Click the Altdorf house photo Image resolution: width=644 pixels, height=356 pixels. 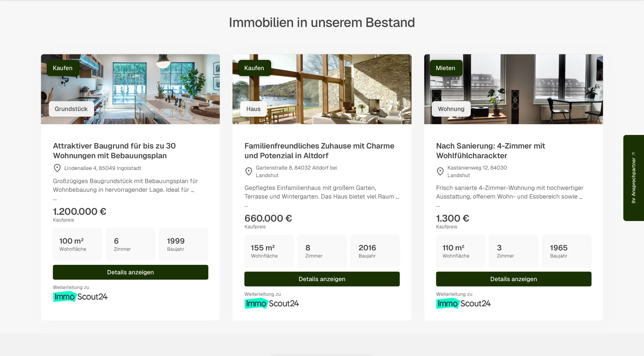tap(322, 89)
